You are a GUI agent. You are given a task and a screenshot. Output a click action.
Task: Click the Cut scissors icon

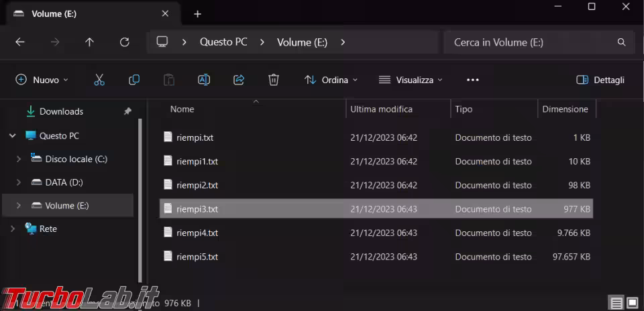click(x=99, y=80)
